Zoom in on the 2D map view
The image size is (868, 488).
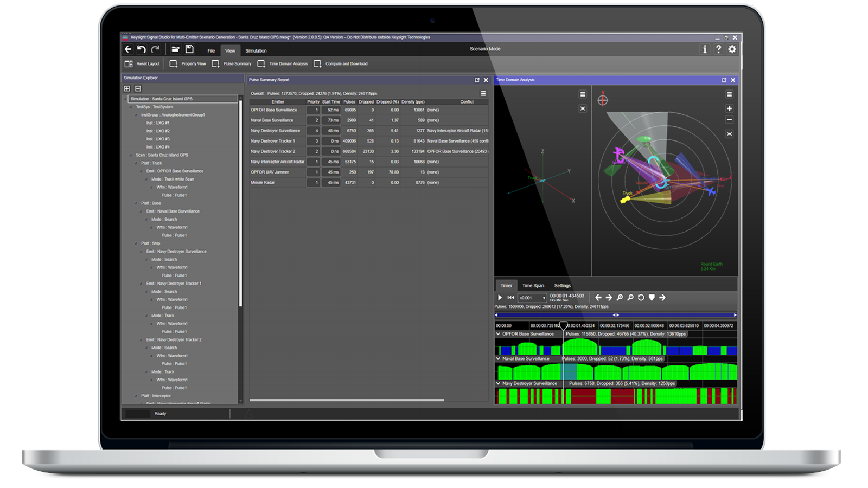(729, 108)
